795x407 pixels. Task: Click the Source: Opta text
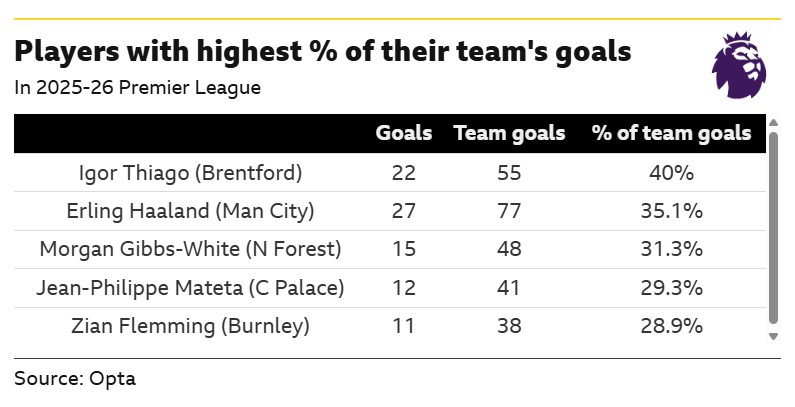click(x=75, y=379)
